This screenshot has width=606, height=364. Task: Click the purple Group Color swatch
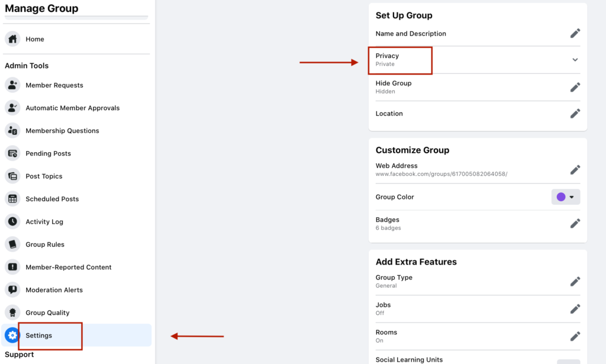561,197
